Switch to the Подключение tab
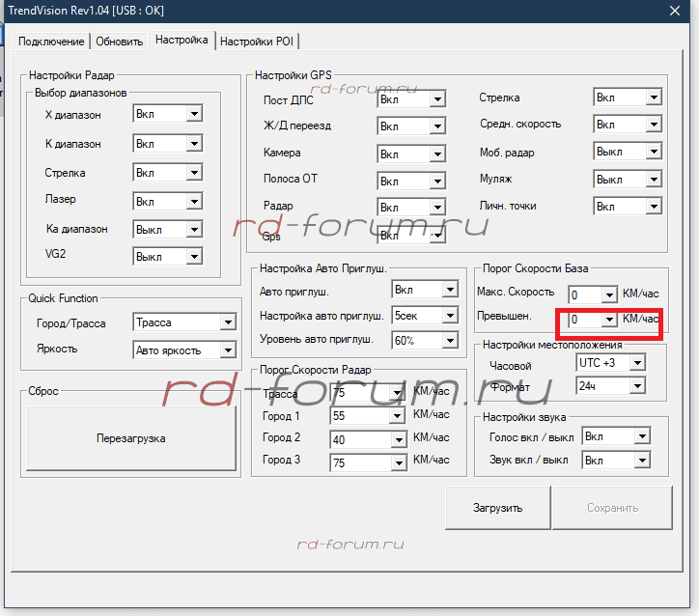This screenshot has width=699, height=616. (x=53, y=42)
